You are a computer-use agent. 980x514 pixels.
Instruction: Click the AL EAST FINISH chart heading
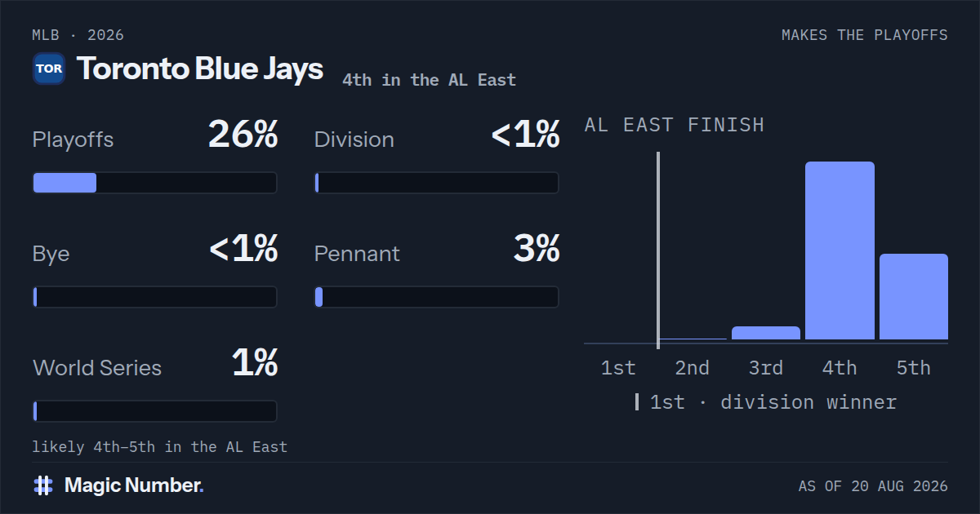tap(675, 125)
